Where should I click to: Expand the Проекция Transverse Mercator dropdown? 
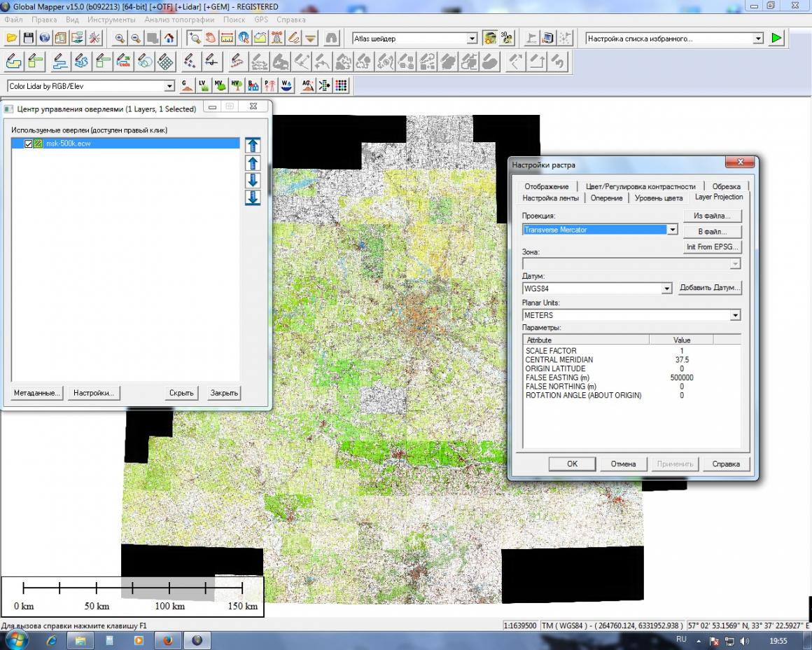coord(672,230)
